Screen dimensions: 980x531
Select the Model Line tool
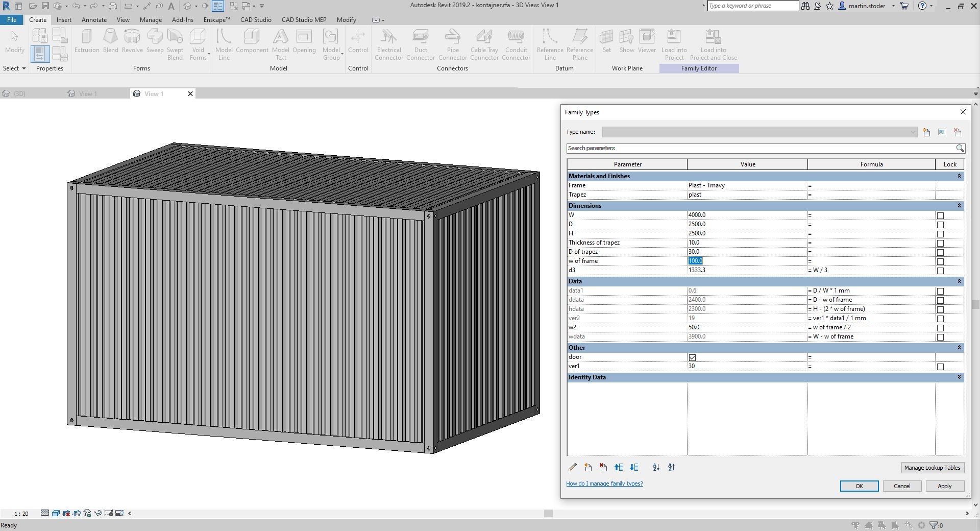pyautogui.click(x=224, y=43)
